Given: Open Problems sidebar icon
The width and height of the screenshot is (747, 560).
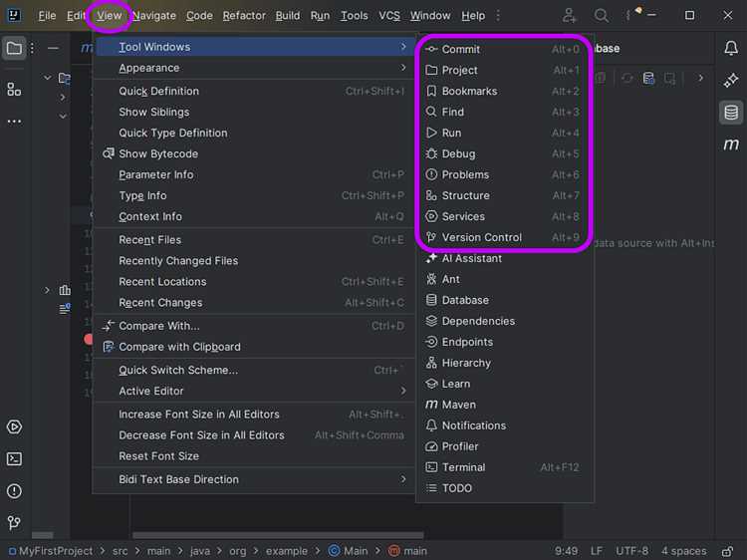Looking at the screenshot, I should (14, 491).
